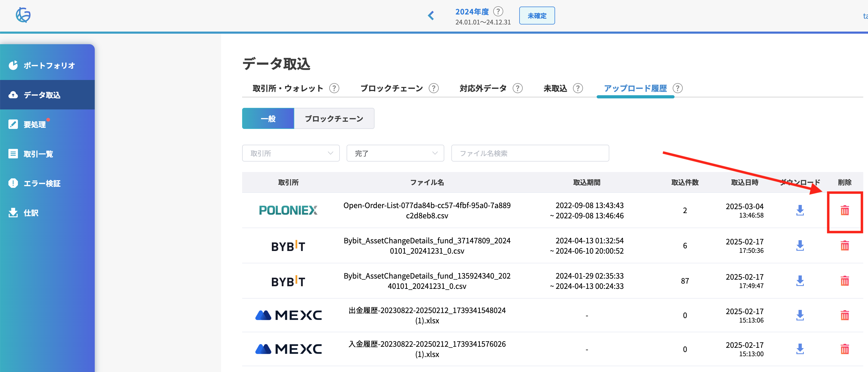Screen dimensions: 868x372
Task: Click the 未確定 status button
Action: 537,16
